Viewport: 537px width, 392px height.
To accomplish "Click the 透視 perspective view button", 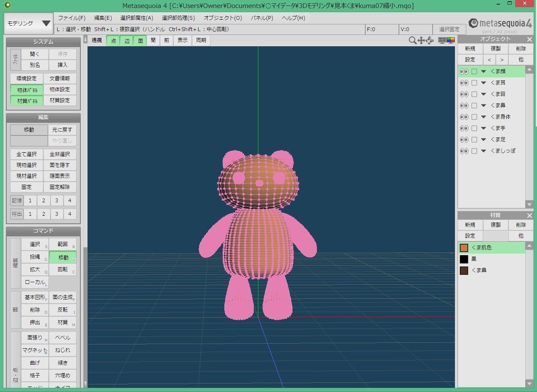I will click(97, 40).
